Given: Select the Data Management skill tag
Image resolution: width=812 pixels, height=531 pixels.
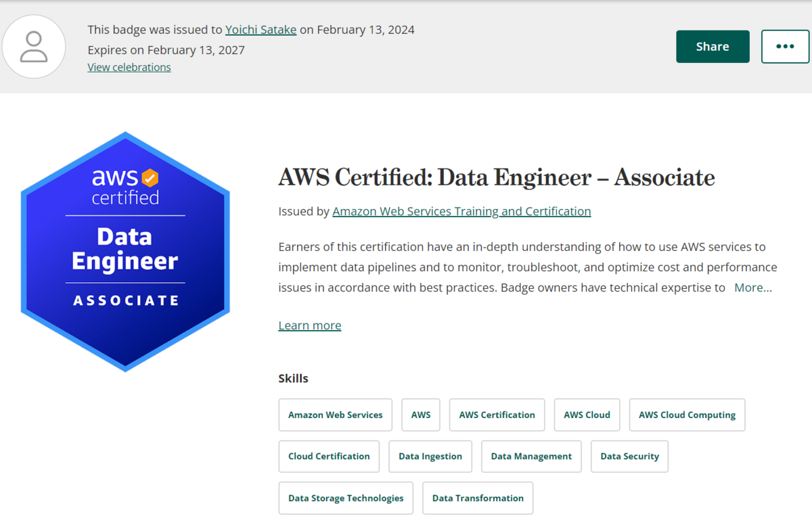Looking at the screenshot, I should [531, 456].
